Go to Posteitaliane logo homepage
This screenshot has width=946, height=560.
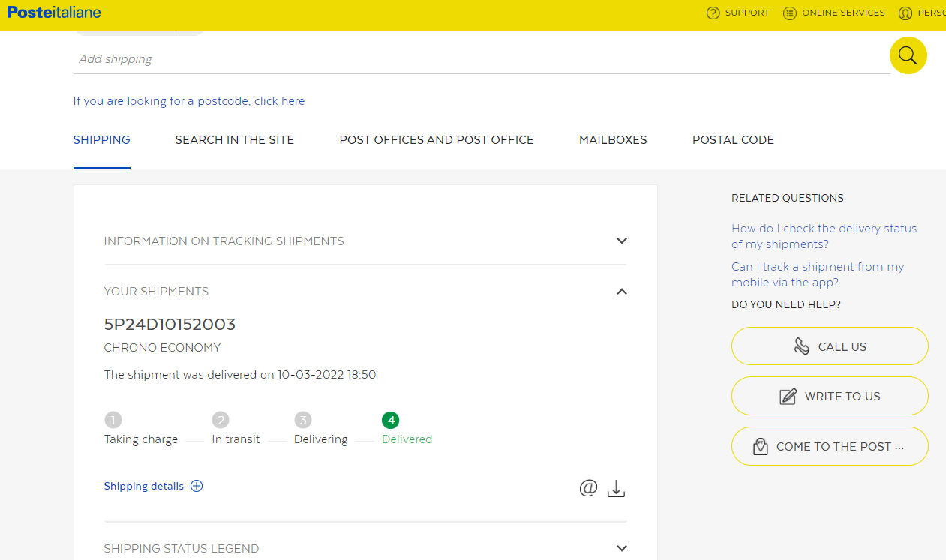click(54, 13)
